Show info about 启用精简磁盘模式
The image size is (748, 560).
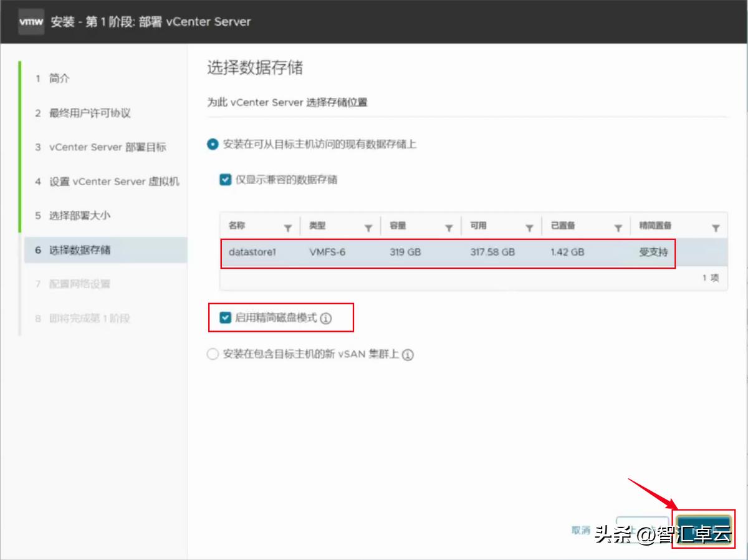pos(326,319)
